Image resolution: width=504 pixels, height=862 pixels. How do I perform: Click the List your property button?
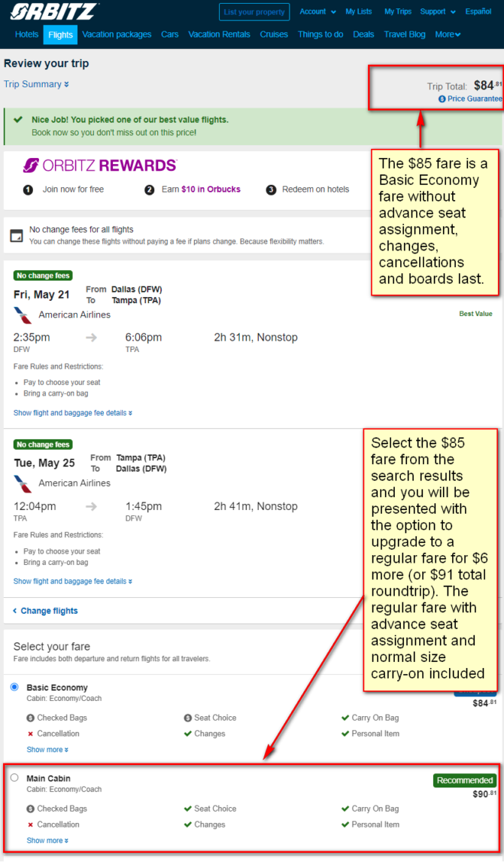pyautogui.click(x=254, y=11)
